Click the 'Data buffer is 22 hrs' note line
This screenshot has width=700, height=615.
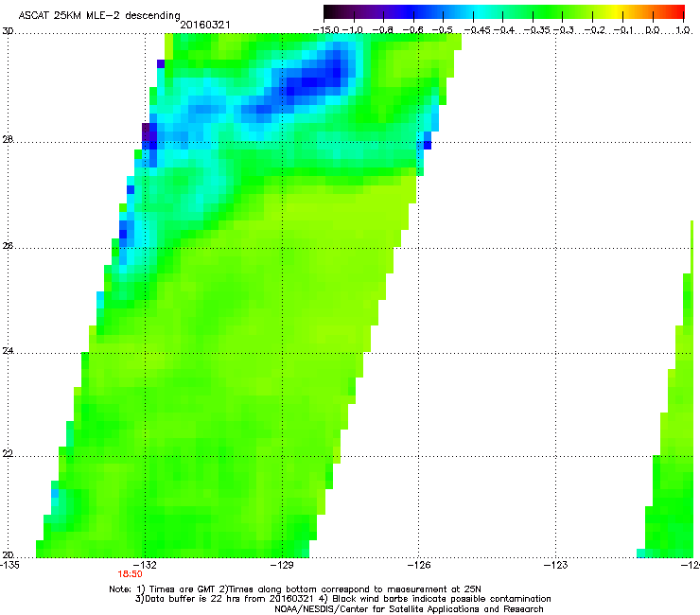(x=342, y=599)
